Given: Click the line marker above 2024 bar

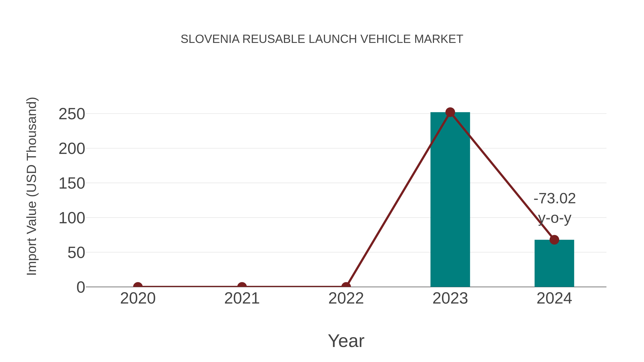Looking at the screenshot, I should click(x=554, y=240).
